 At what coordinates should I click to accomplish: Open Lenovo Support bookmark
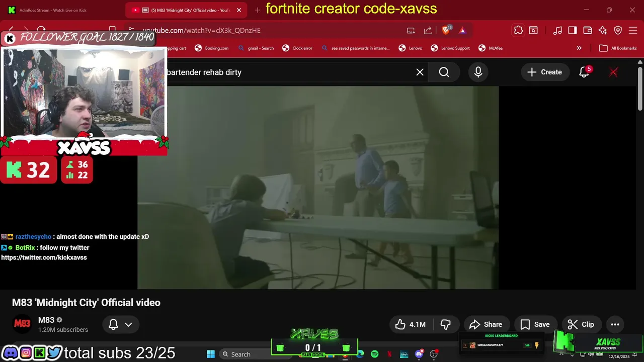450,48
